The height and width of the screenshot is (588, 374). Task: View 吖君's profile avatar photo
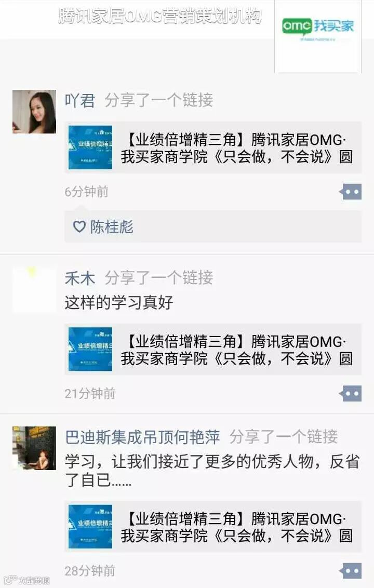tap(34, 111)
